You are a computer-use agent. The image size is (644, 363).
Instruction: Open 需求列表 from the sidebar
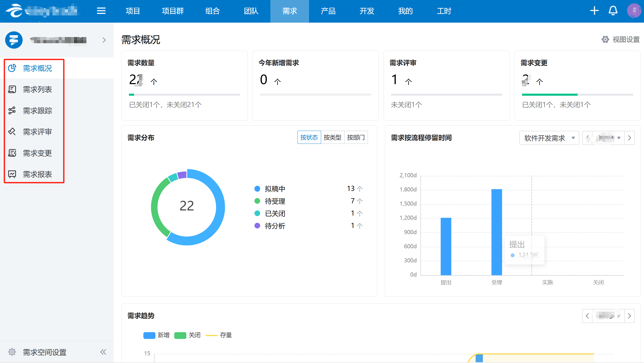click(x=37, y=90)
